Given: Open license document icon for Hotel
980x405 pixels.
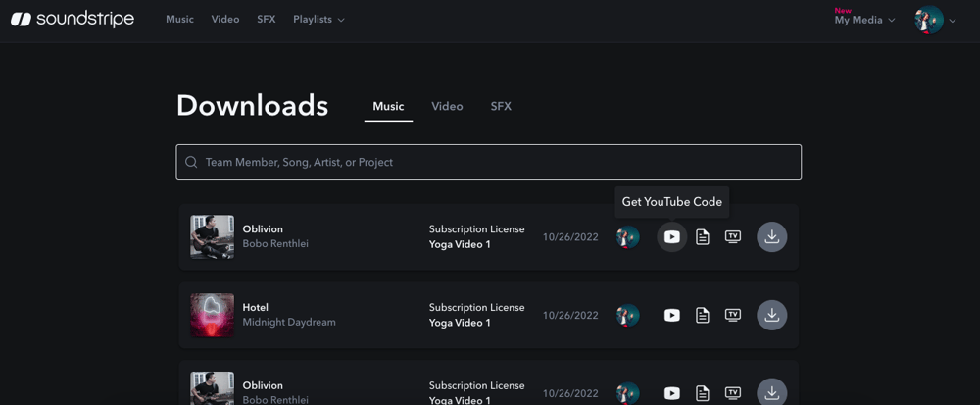Looking at the screenshot, I should click(703, 316).
